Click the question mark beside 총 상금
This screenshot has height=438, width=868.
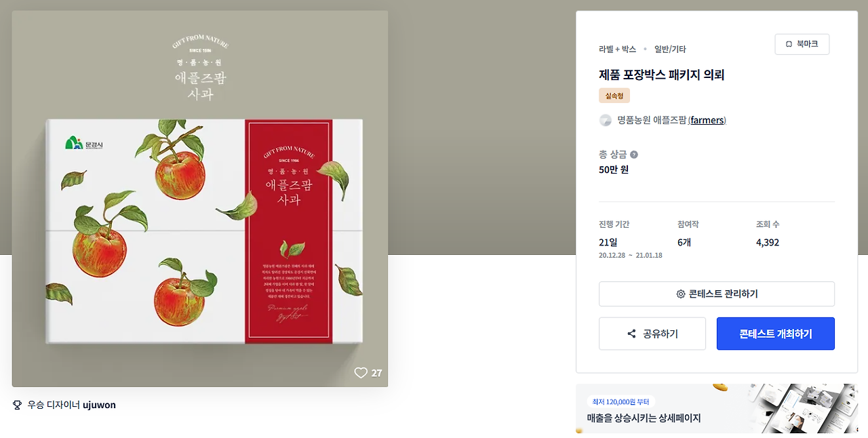(x=634, y=155)
